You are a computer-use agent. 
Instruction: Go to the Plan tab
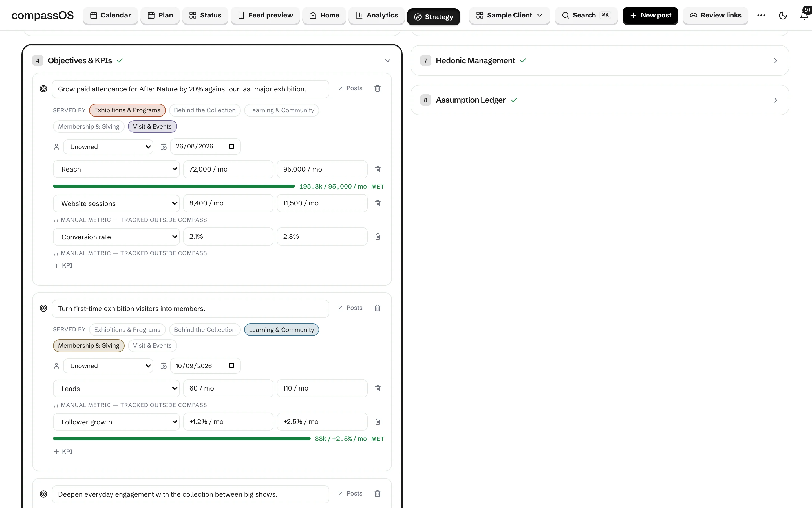pyautogui.click(x=160, y=16)
